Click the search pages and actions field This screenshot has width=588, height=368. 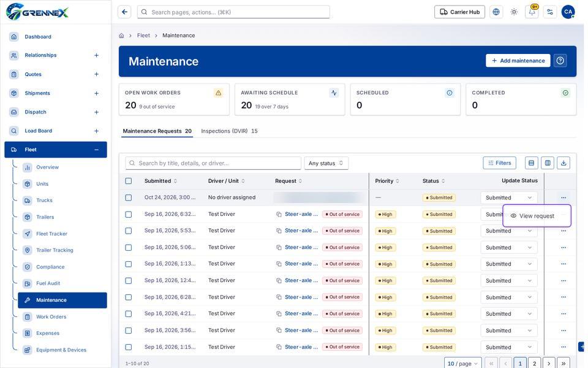(x=233, y=12)
